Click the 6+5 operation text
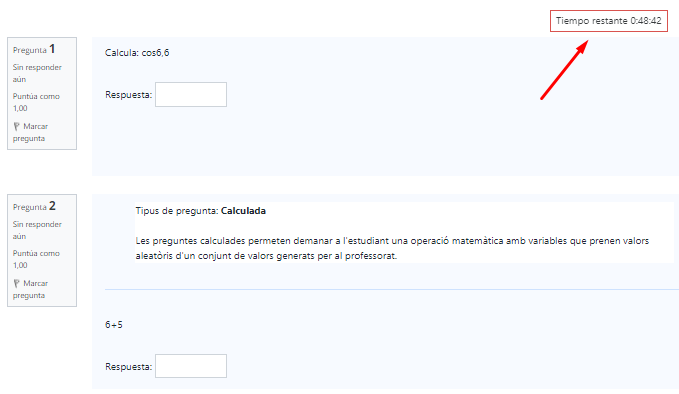This screenshot has width=679, height=394. (x=114, y=325)
